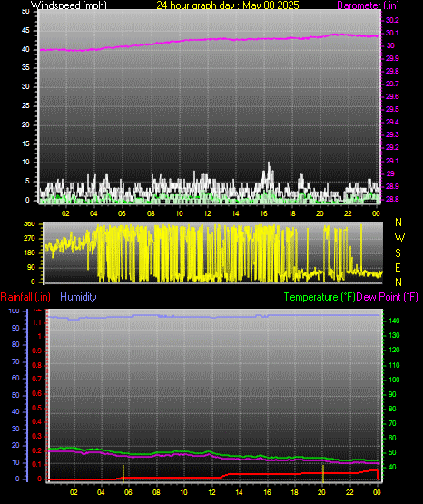Click the 360 wind direction axis value
423x504 pixels.
29,224
